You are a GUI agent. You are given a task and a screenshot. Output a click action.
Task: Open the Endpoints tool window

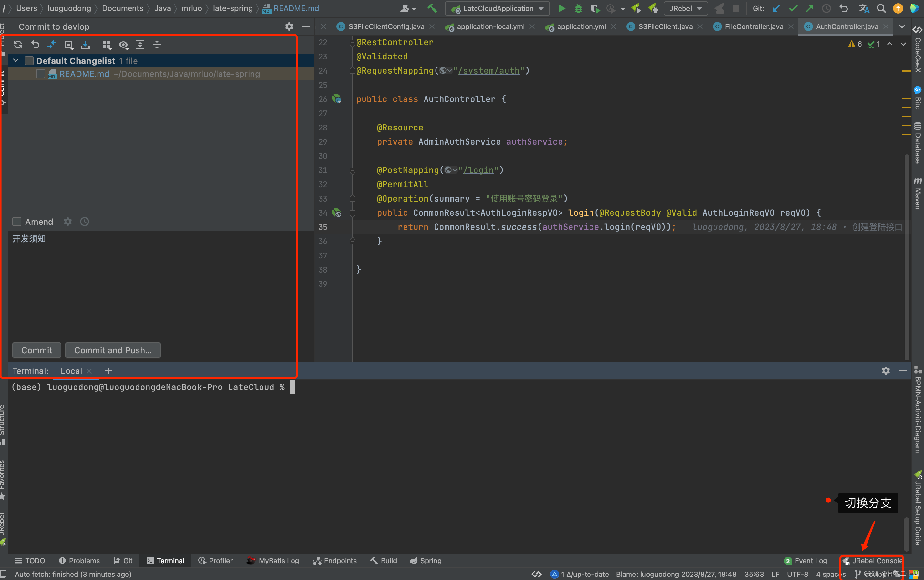point(335,560)
